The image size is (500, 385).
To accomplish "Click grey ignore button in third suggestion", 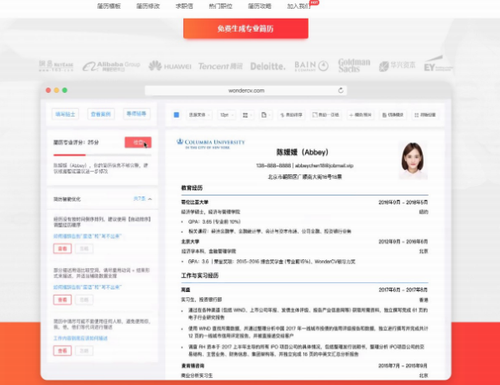I will 84,351.
